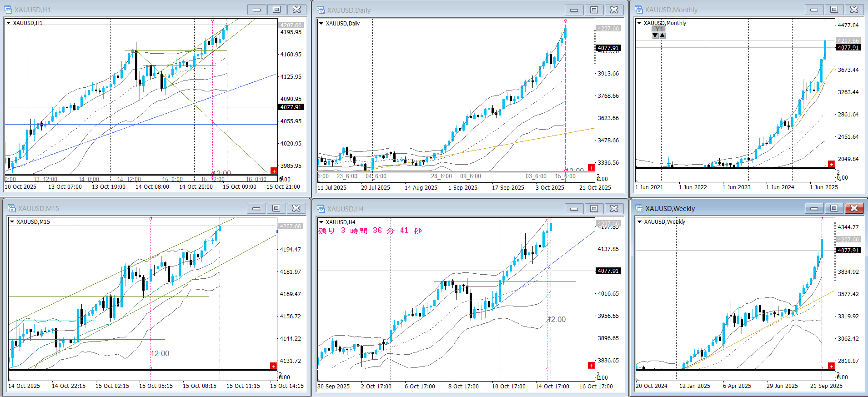This screenshot has height=397, width=868.
Task: Open the triangle menu next to the XAUUSD,M15 label
Action: coord(12,221)
